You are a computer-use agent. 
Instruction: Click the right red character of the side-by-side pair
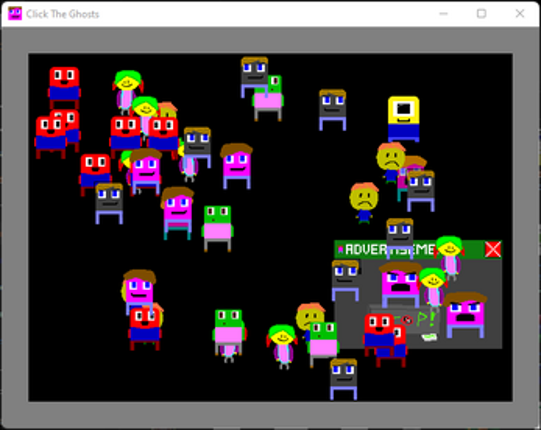163,137
